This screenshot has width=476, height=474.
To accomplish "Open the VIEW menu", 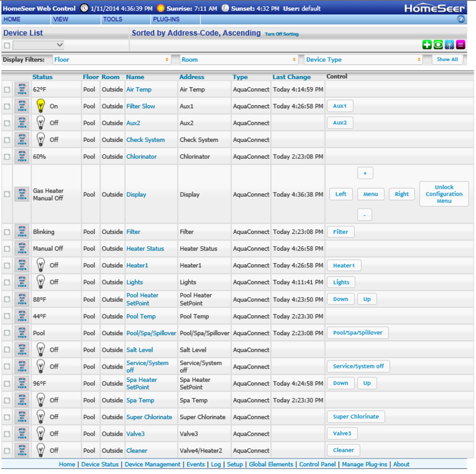I will [76, 19].
